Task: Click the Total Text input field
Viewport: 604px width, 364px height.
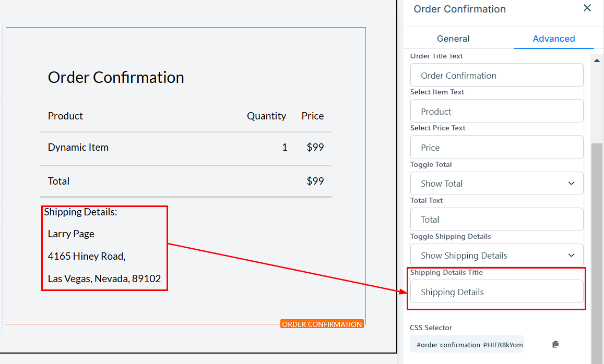Action: point(496,220)
